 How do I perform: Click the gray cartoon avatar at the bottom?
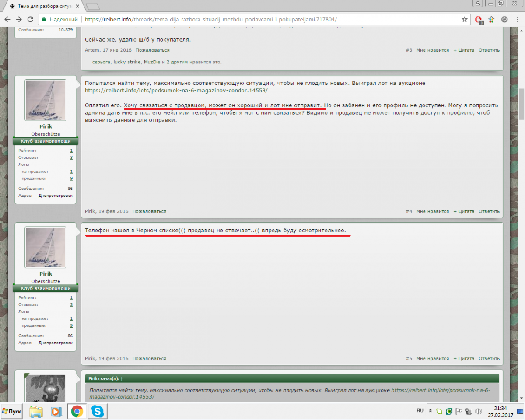coord(45,388)
